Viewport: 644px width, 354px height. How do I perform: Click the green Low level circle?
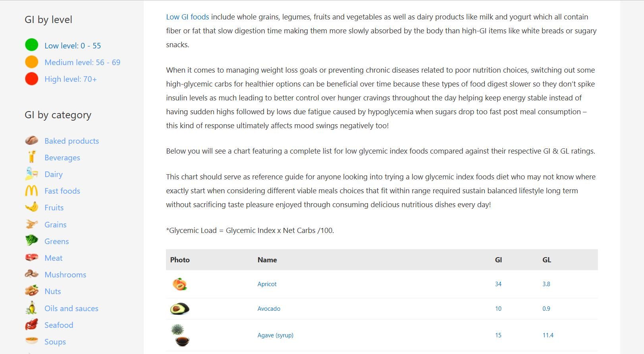pos(32,45)
